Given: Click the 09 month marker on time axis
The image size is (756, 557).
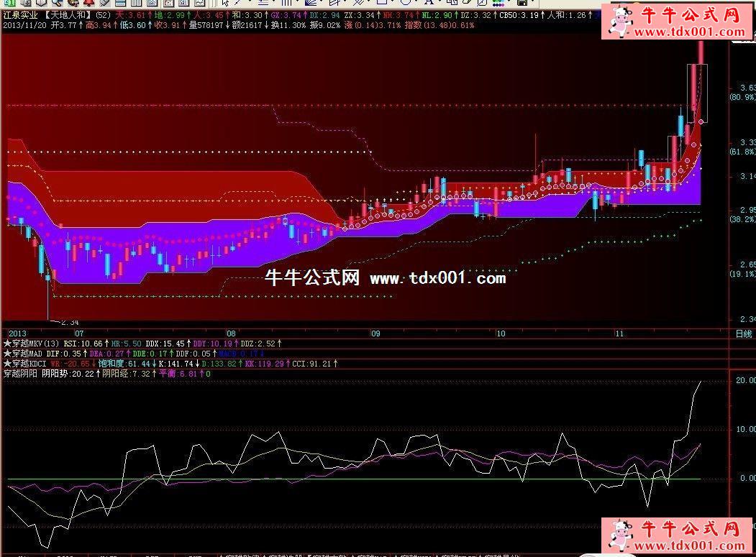Looking at the screenshot, I should (375, 333).
